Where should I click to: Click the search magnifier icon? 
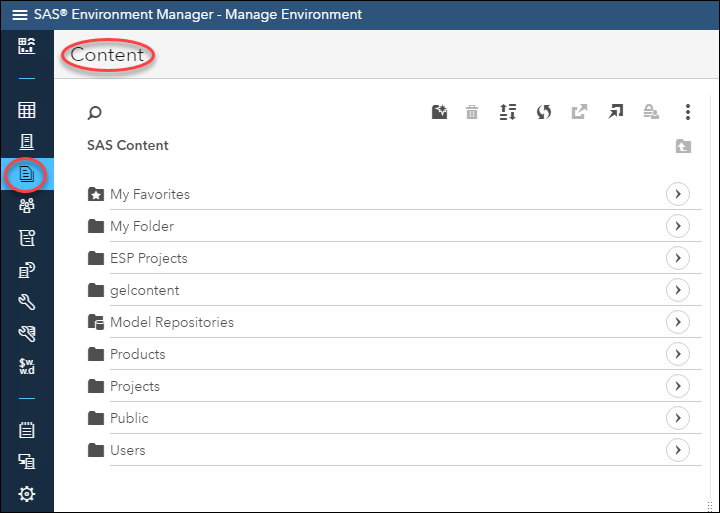(x=94, y=113)
